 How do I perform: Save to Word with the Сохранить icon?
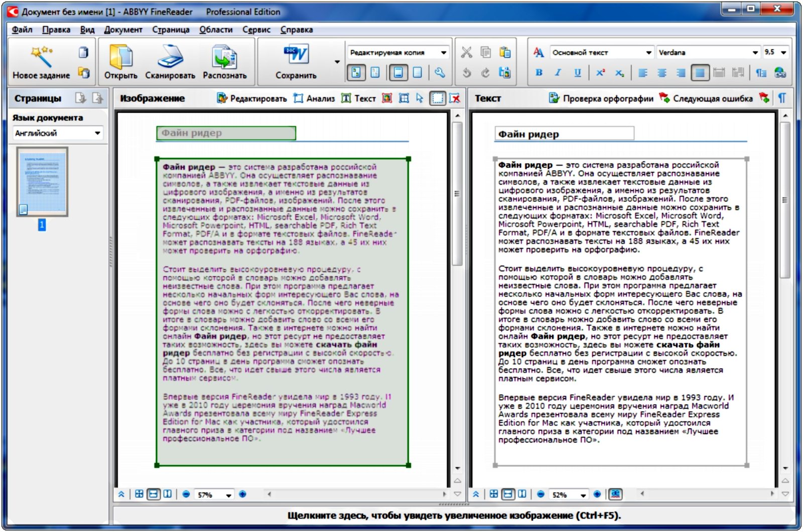tap(296, 55)
